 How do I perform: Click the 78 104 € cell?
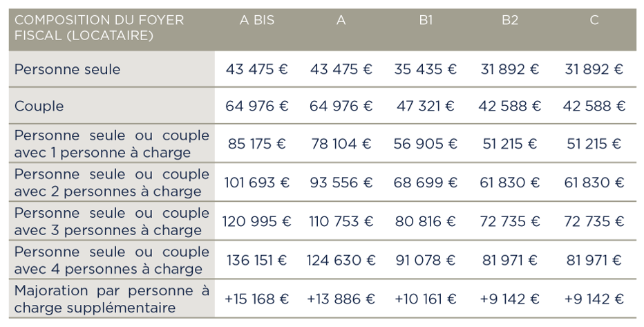[x=341, y=144]
